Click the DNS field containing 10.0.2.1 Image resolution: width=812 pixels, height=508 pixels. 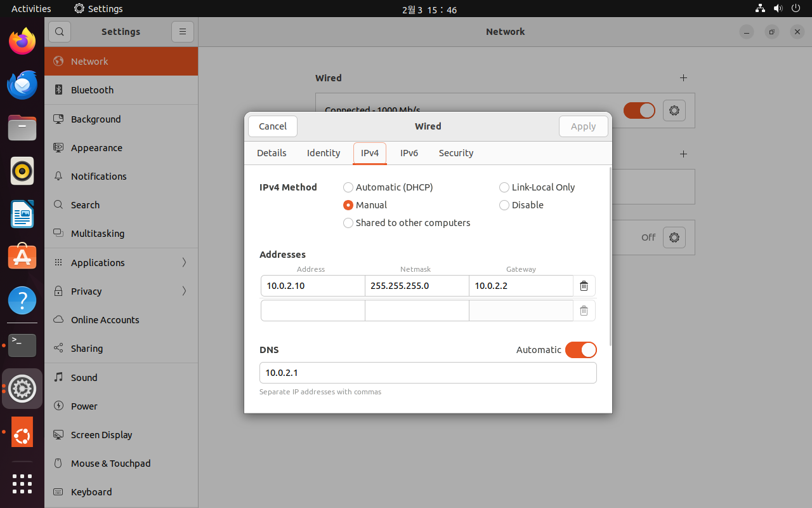click(x=428, y=373)
